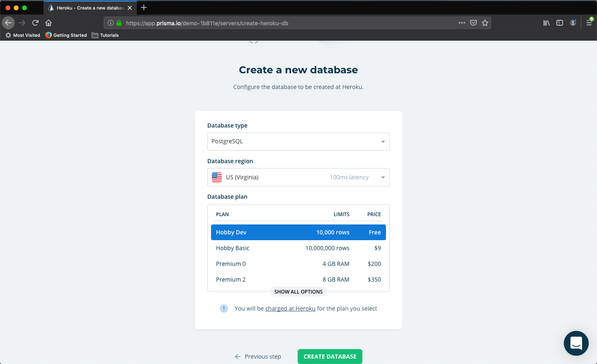Click the green padlock security icon
597x364 pixels.
[x=119, y=23]
